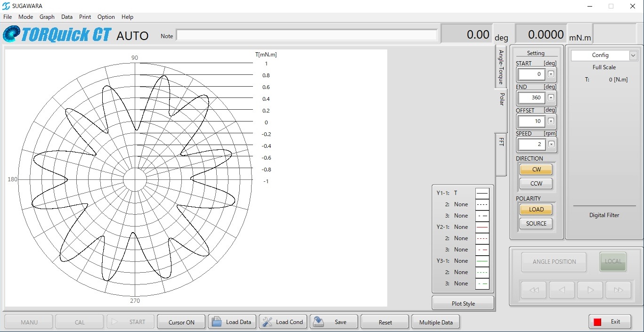Open the File menu
Viewport: 644px width, 332px height.
click(x=8, y=16)
